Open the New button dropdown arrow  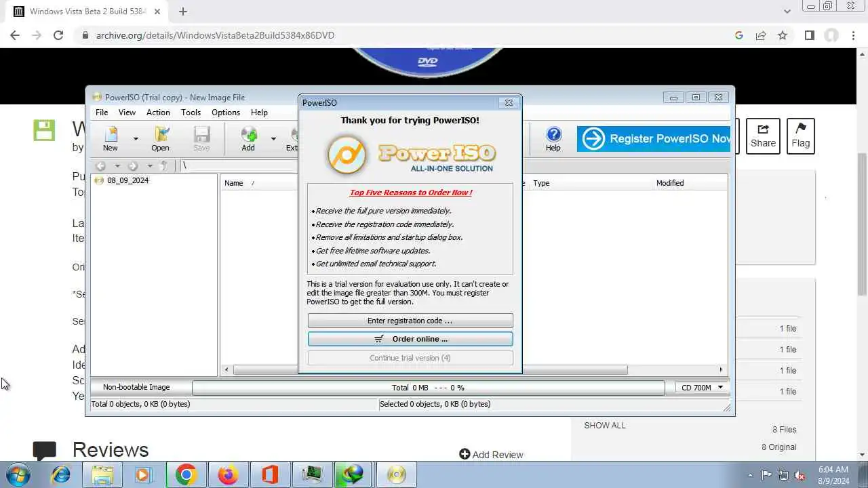pos(136,139)
